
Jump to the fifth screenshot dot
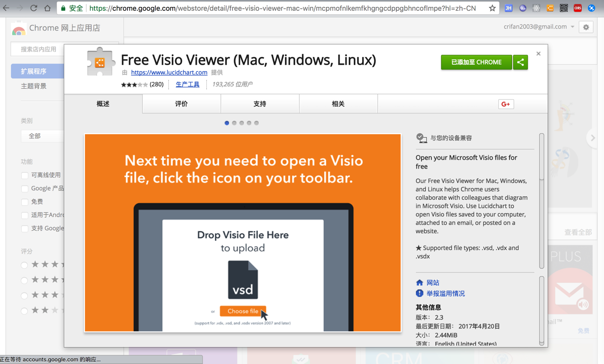point(257,123)
